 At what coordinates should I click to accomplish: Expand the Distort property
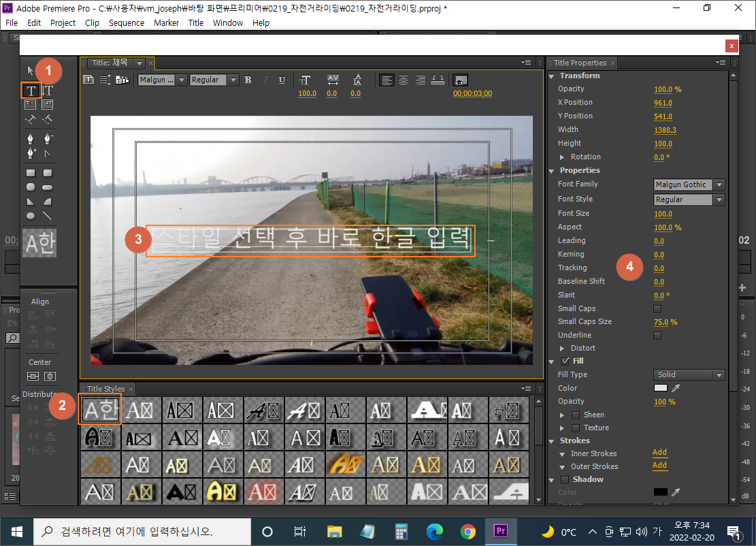tap(561, 349)
